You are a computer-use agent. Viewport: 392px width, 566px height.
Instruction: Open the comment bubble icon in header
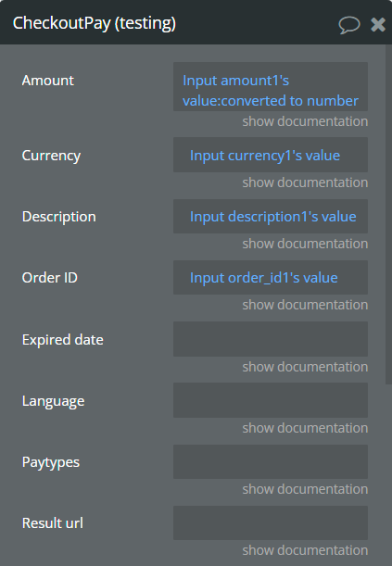[x=349, y=25]
